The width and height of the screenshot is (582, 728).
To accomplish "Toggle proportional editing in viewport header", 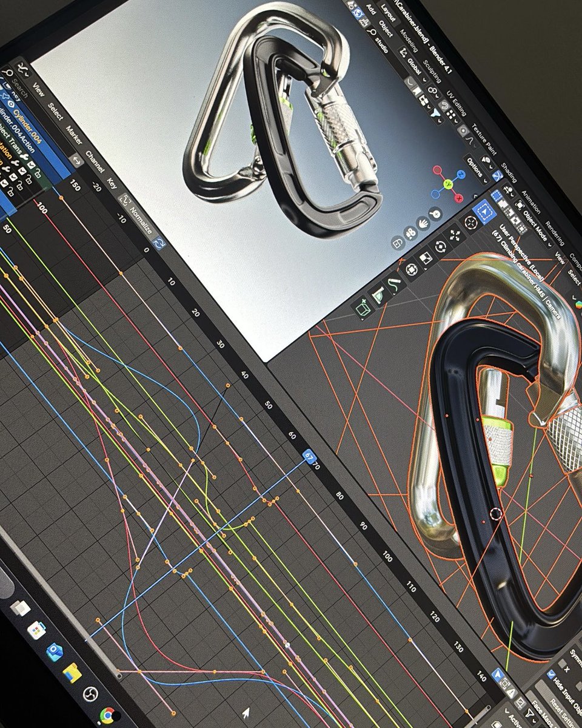I will click(463, 132).
